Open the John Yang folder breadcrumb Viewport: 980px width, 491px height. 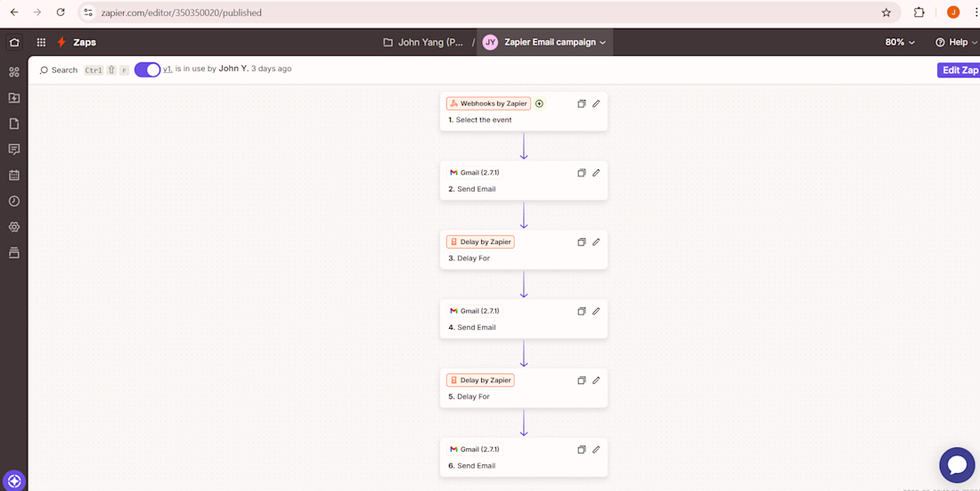424,43
